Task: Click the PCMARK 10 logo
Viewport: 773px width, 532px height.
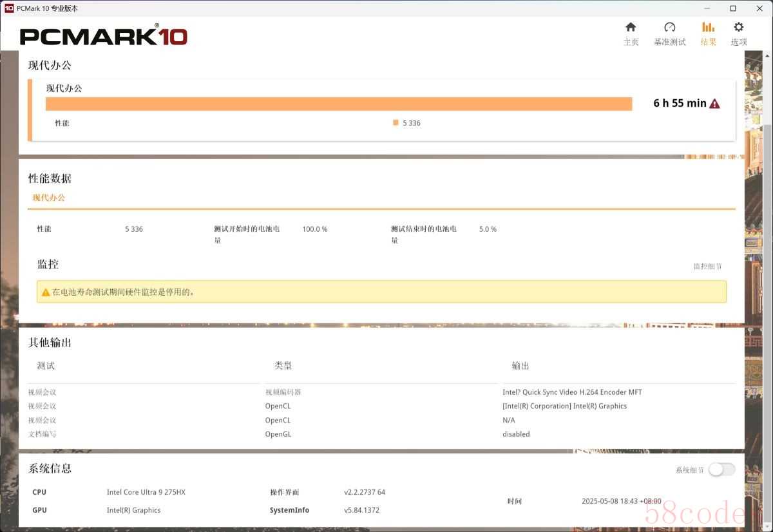Action: click(104, 35)
